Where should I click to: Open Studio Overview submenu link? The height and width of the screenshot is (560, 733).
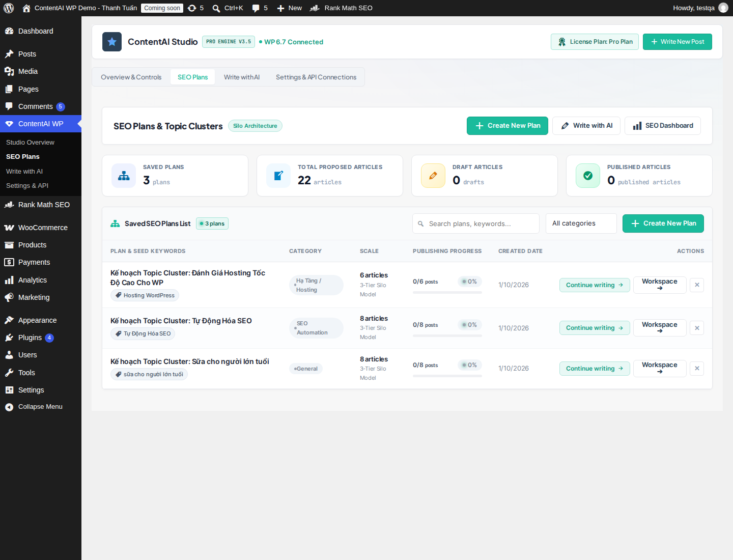(30, 143)
